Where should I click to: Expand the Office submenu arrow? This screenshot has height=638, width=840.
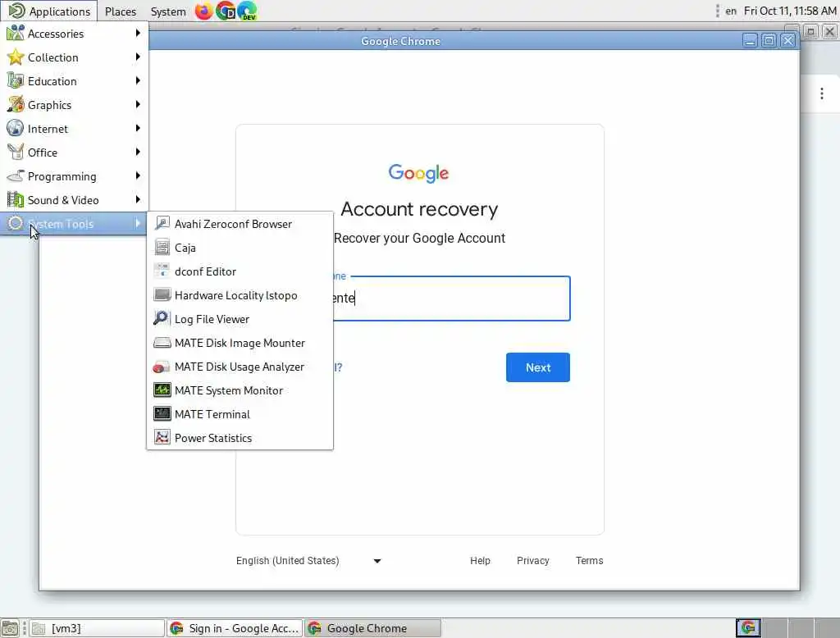point(138,153)
